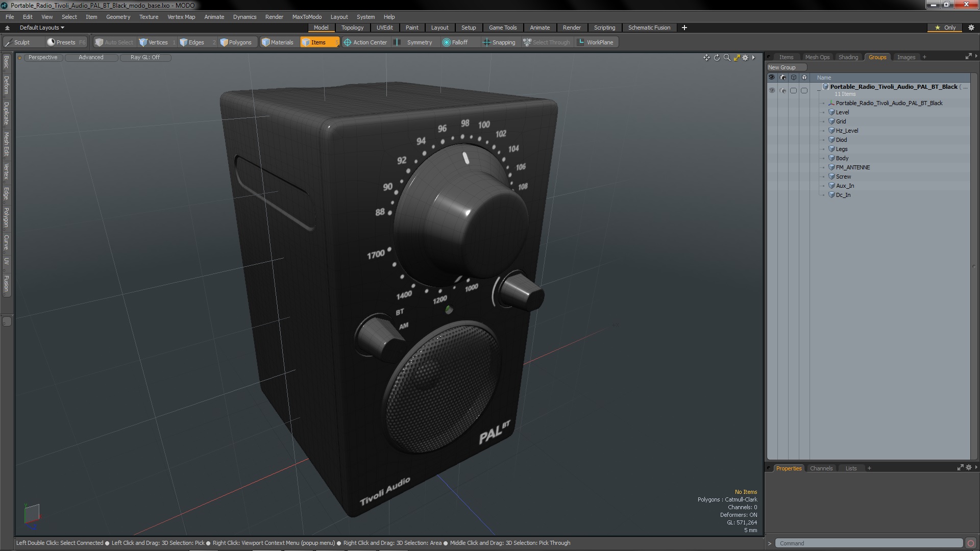Click the viewport zoom magnifier icon
980x551 pixels.
[727, 58]
